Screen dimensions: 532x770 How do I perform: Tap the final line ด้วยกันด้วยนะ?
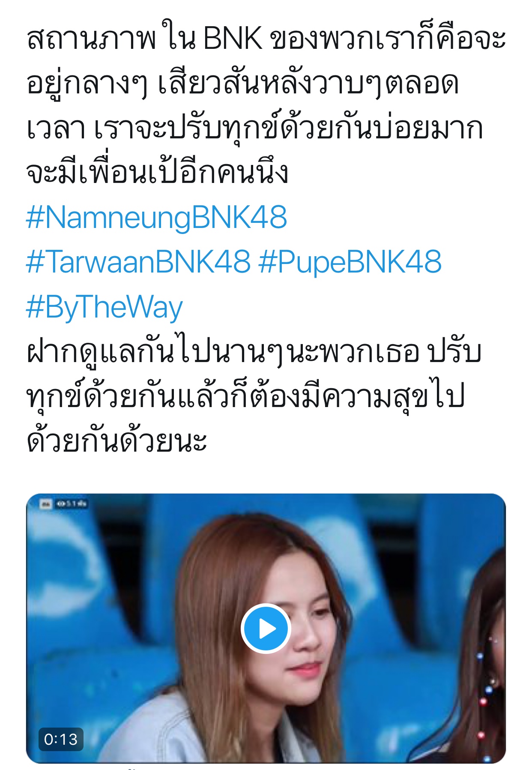[x=117, y=441]
